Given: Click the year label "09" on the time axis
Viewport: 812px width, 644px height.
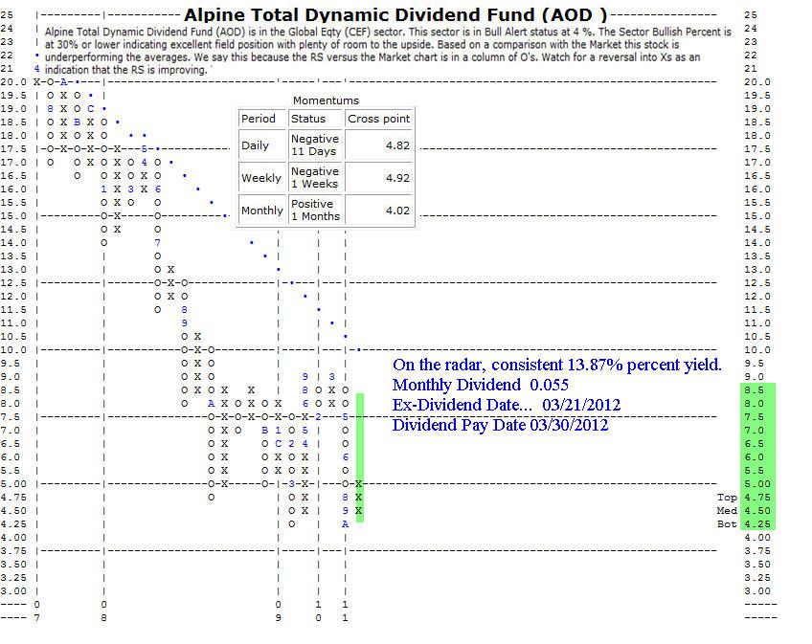Looking at the screenshot, I should click(278, 611).
